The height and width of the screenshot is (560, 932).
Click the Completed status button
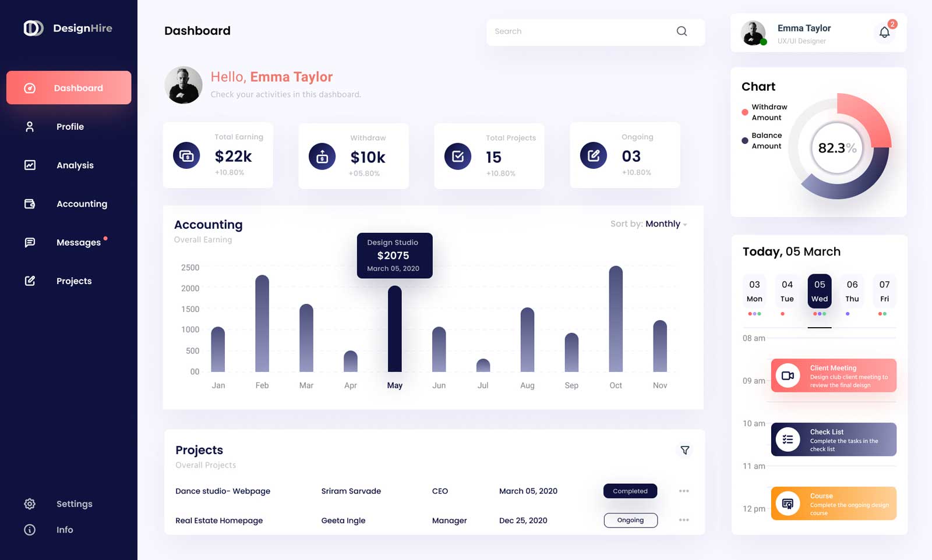click(x=630, y=491)
